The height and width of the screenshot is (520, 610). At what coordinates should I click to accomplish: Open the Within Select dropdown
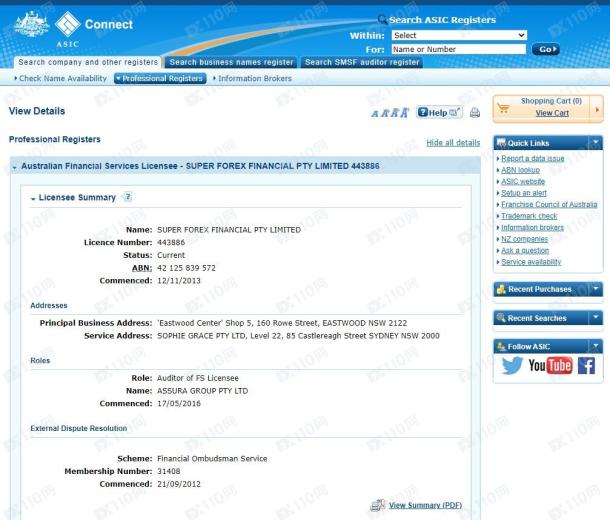pos(459,35)
